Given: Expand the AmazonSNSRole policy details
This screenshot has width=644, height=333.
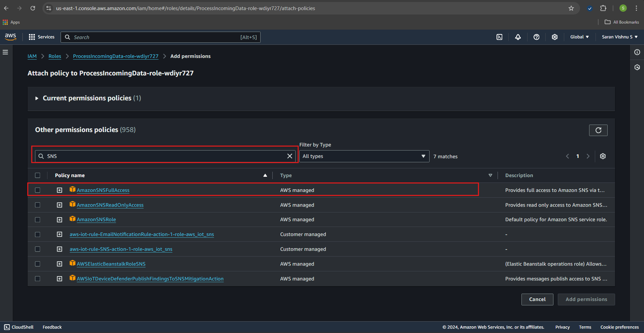Looking at the screenshot, I should [x=60, y=220].
